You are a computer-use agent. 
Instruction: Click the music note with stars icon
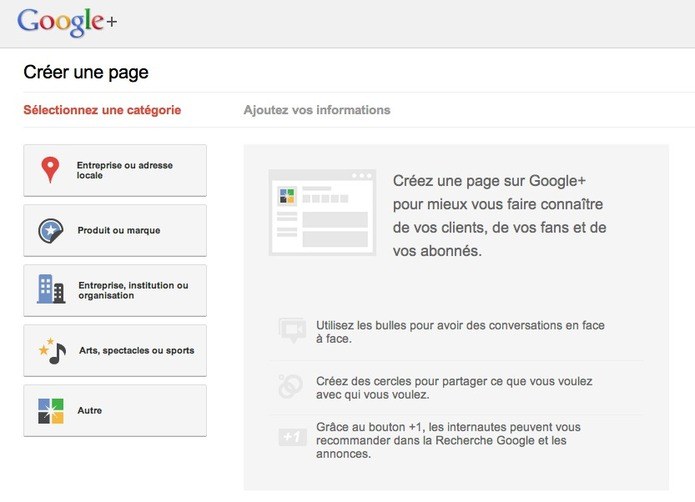coord(52,350)
